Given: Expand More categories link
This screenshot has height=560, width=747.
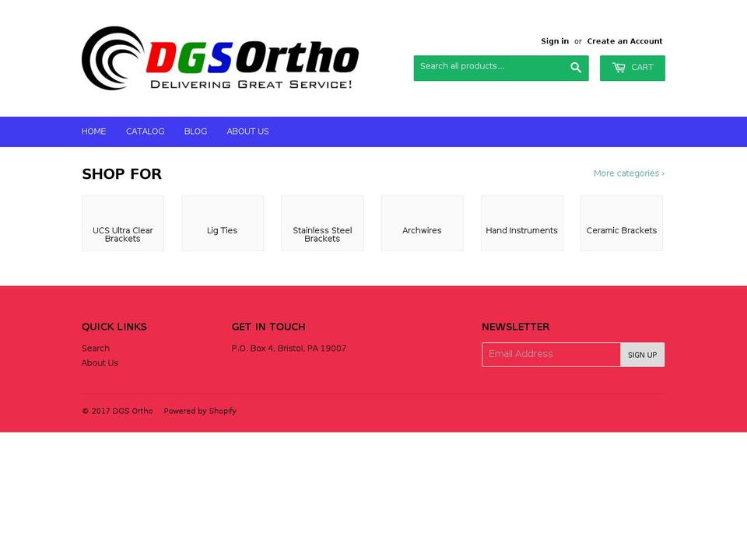Looking at the screenshot, I should (x=629, y=173).
